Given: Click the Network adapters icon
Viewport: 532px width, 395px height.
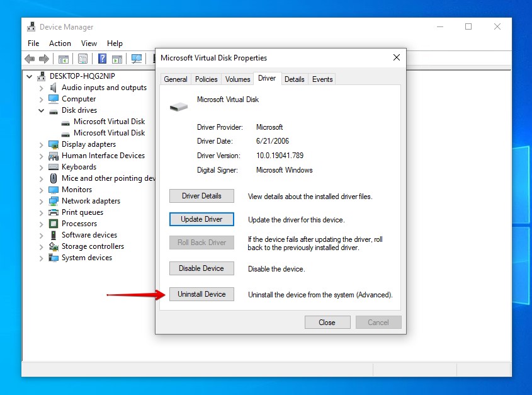Looking at the screenshot, I should [x=54, y=201].
